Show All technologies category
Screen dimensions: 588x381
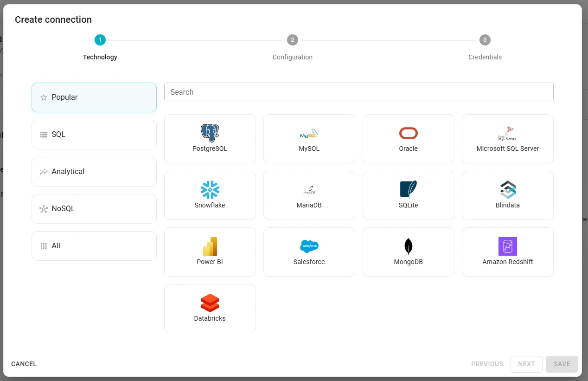[94, 246]
